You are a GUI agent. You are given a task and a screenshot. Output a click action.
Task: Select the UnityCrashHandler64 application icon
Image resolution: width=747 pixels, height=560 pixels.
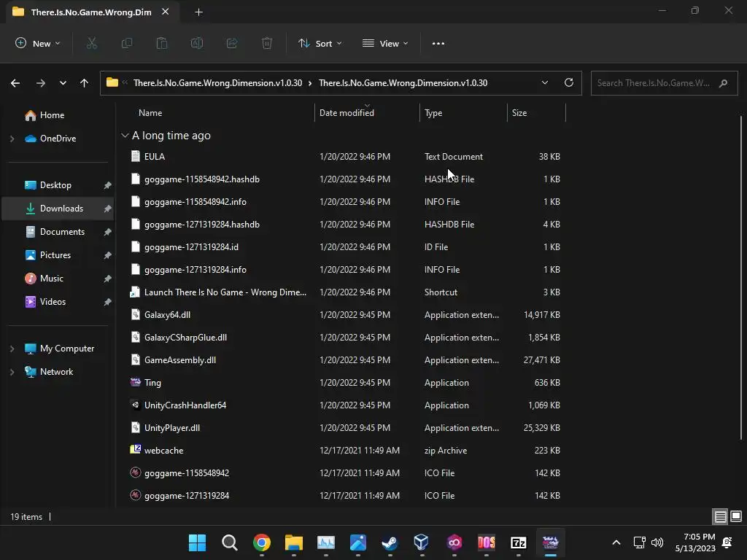tap(135, 405)
